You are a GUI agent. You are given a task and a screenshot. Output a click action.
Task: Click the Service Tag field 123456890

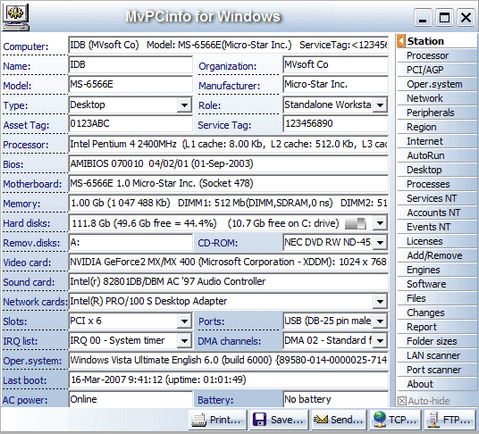[335, 124]
